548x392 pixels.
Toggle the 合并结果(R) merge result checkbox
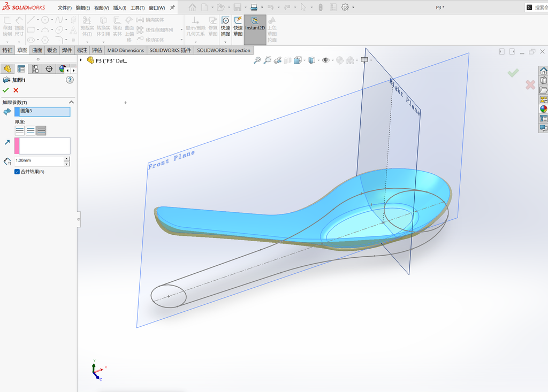click(x=17, y=172)
